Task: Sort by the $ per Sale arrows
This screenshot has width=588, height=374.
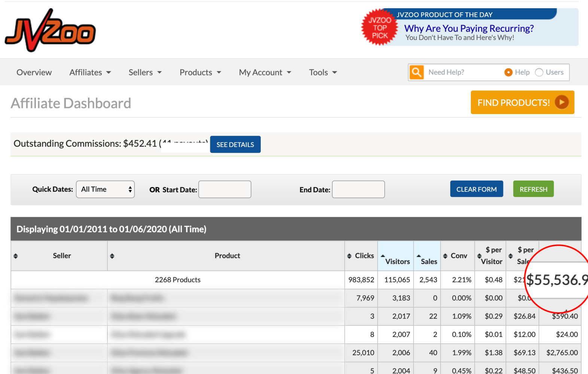Action: click(x=511, y=256)
